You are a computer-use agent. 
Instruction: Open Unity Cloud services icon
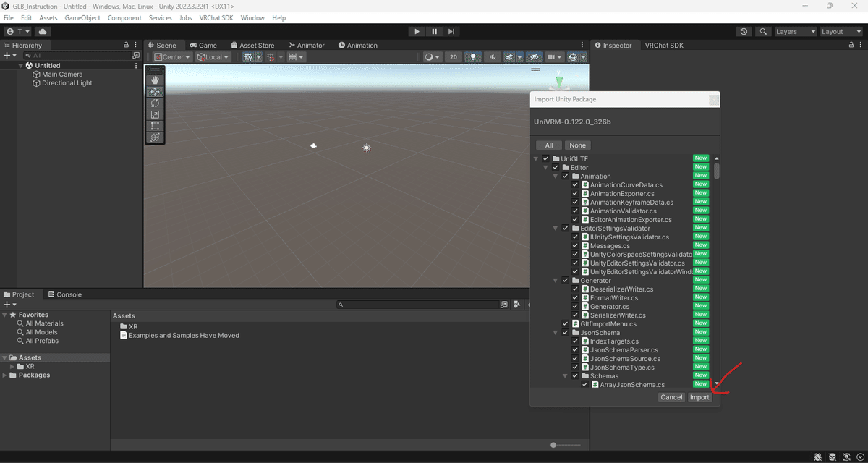click(x=43, y=32)
